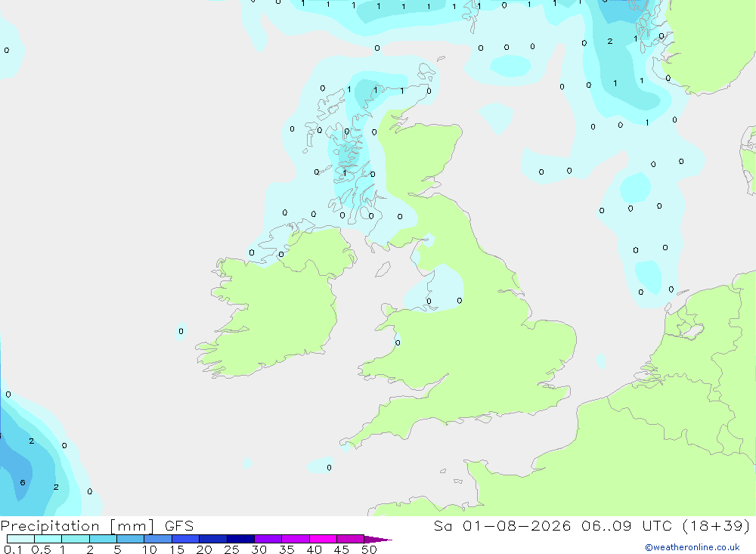Open the weatheronline.co.uk copyright link
The image size is (756, 554).
pos(692,547)
